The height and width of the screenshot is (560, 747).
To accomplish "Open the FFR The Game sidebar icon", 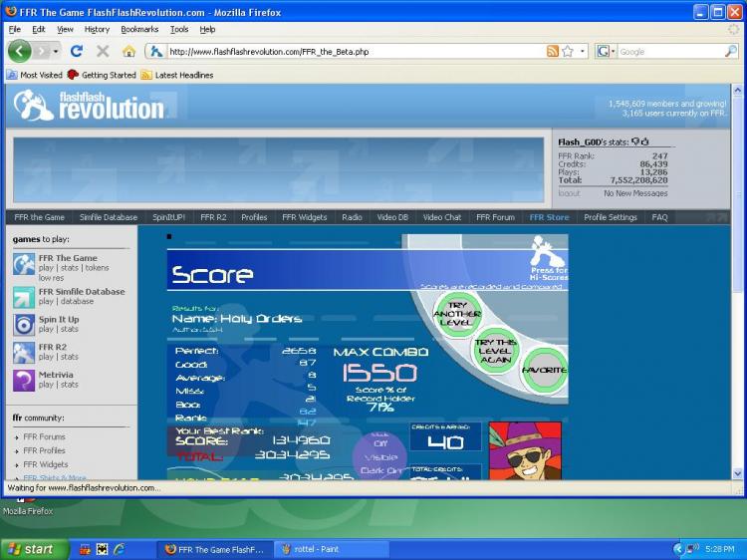I will pos(24,264).
